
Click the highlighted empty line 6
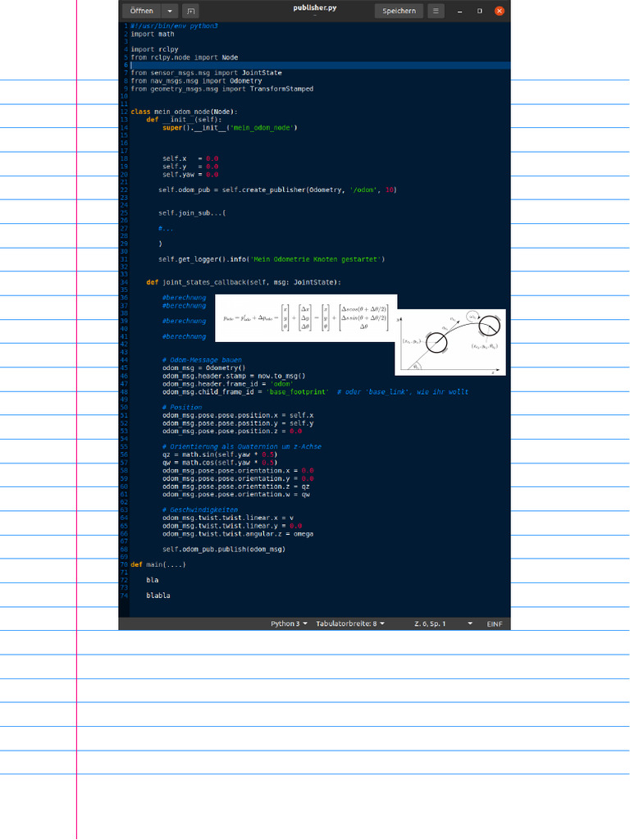tap(320, 65)
